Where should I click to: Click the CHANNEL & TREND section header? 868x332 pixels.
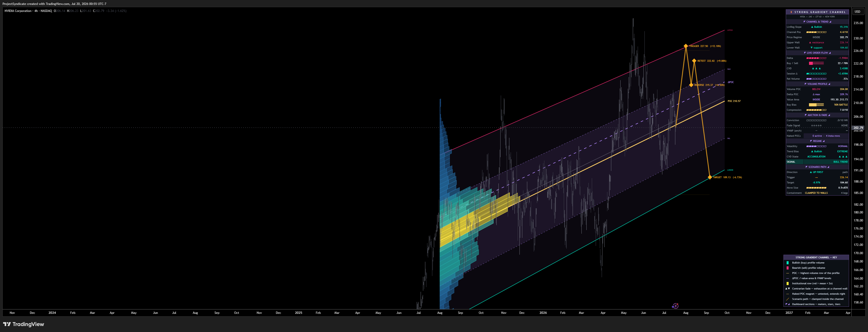pos(817,22)
